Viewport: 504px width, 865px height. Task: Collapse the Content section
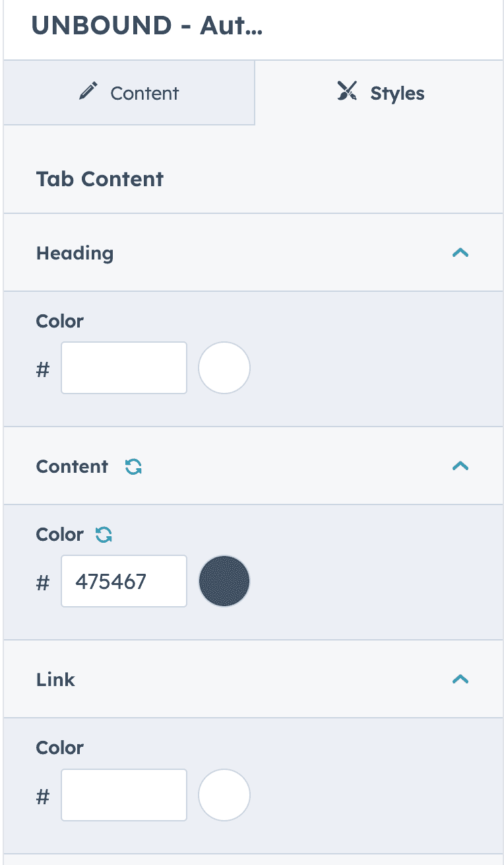[x=460, y=466]
